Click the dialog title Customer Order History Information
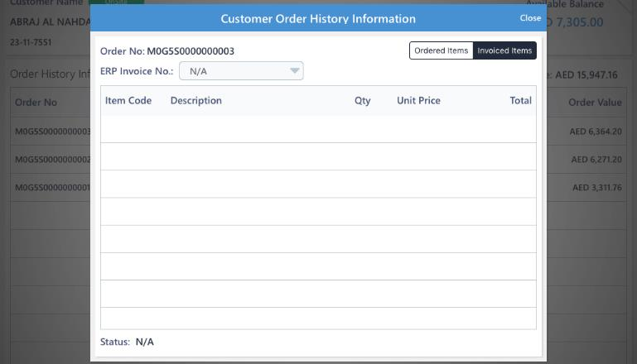Image resolution: width=637 pixels, height=364 pixels. [318, 19]
